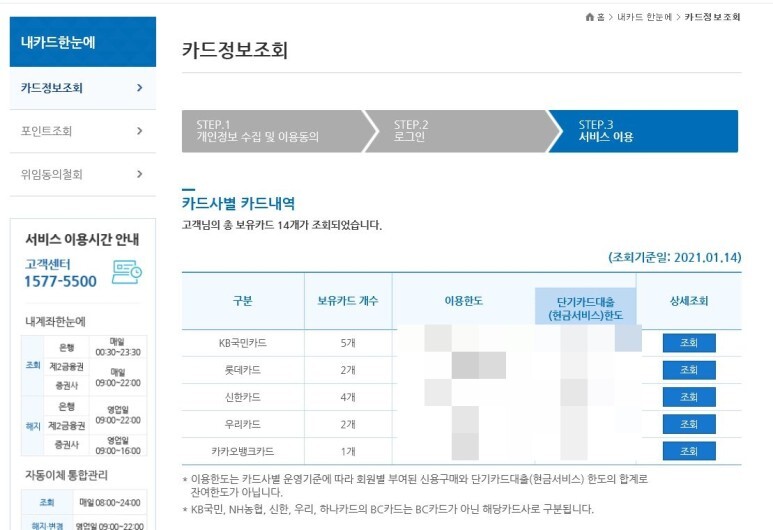
Task: Click the 보유카드 개수 column header
Action: tap(348, 301)
